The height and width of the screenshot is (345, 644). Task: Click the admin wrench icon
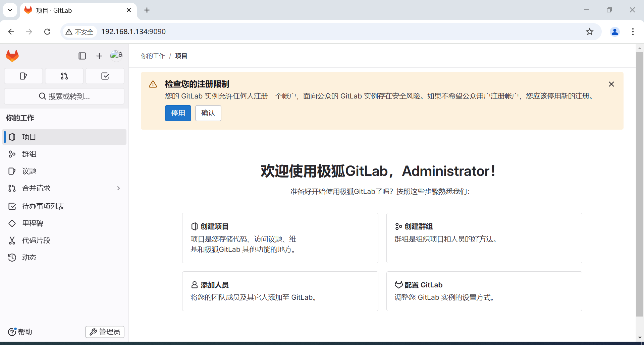click(x=93, y=332)
